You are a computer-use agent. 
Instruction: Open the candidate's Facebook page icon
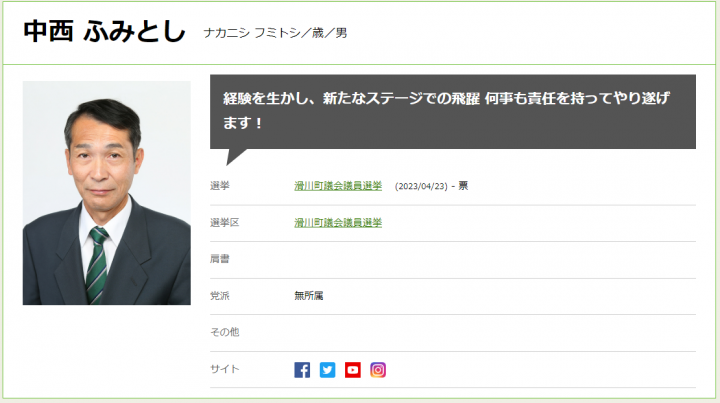click(x=302, y=370)
